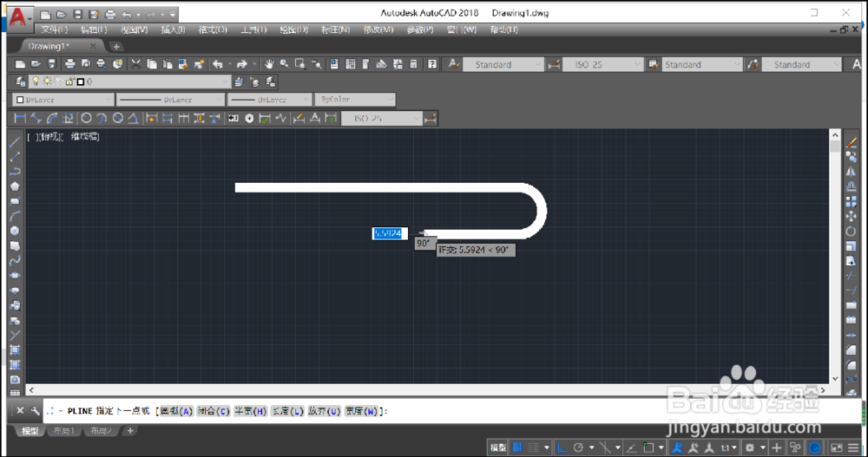Click the vertical scrollbar down arrow
This screenshot has height=457, width=868.
click(835, 378)
